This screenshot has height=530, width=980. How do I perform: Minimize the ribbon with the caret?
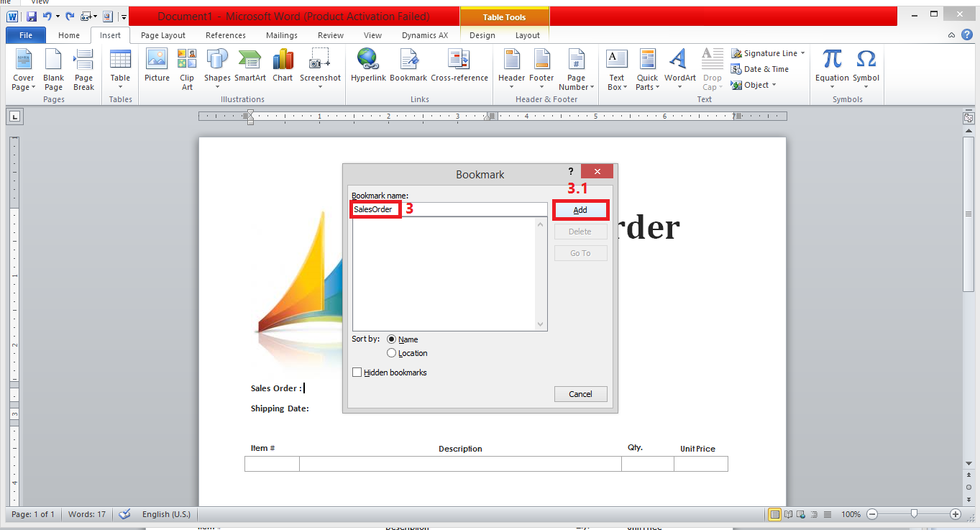click(x=951, y=35)
